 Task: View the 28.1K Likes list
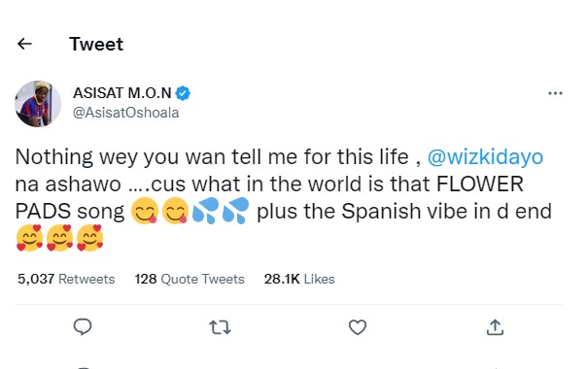pos(299,279)
